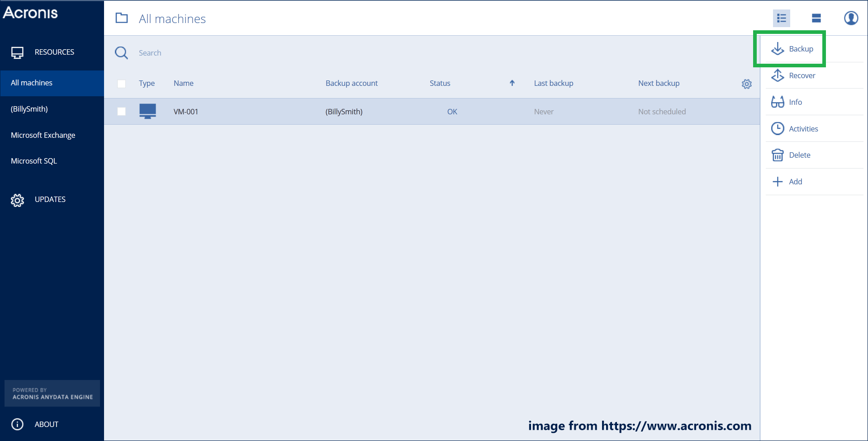The width and height of the screenshot is (868, 441).
Task: Click the Delete trash icon
Action: click(x=778, y=155)
